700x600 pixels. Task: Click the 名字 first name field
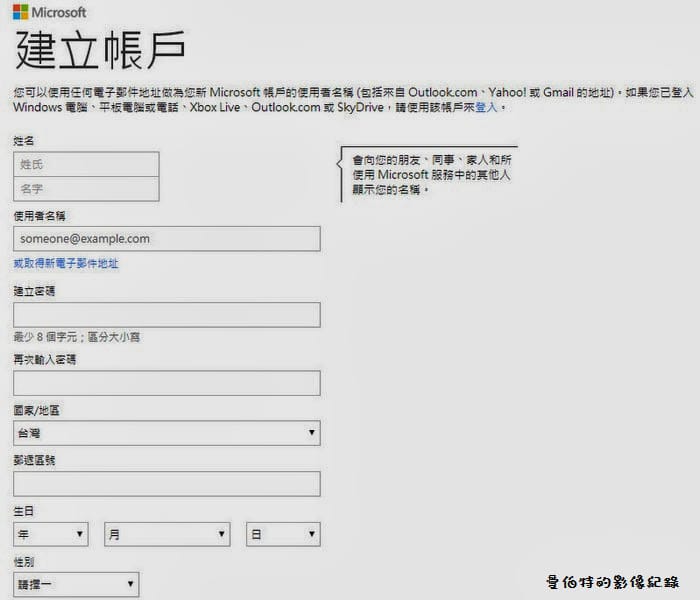[86, 189]
